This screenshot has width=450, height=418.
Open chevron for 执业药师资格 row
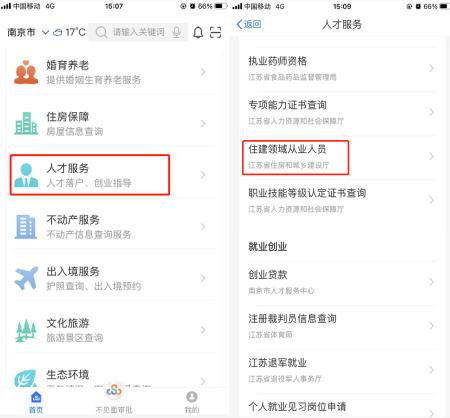[431, 68]
